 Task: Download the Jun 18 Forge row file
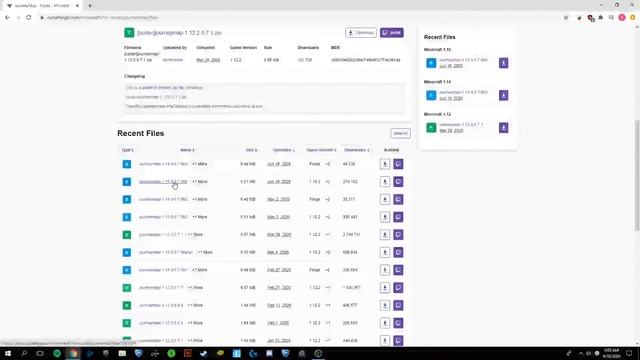(x=384, y=164)
